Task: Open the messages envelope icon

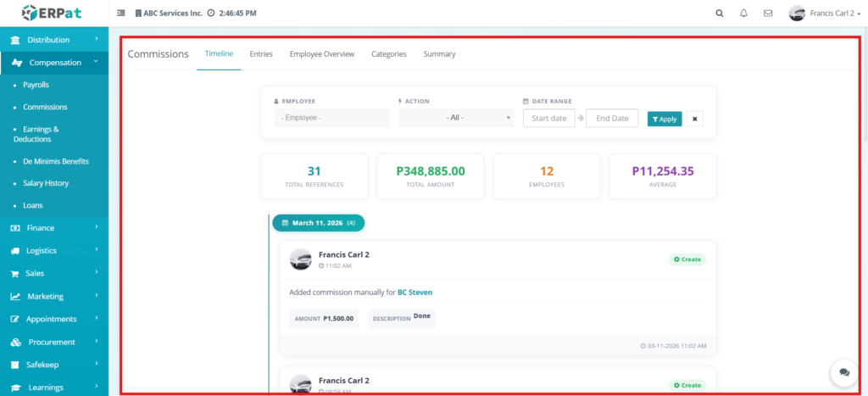Action: tap(768, 14)
